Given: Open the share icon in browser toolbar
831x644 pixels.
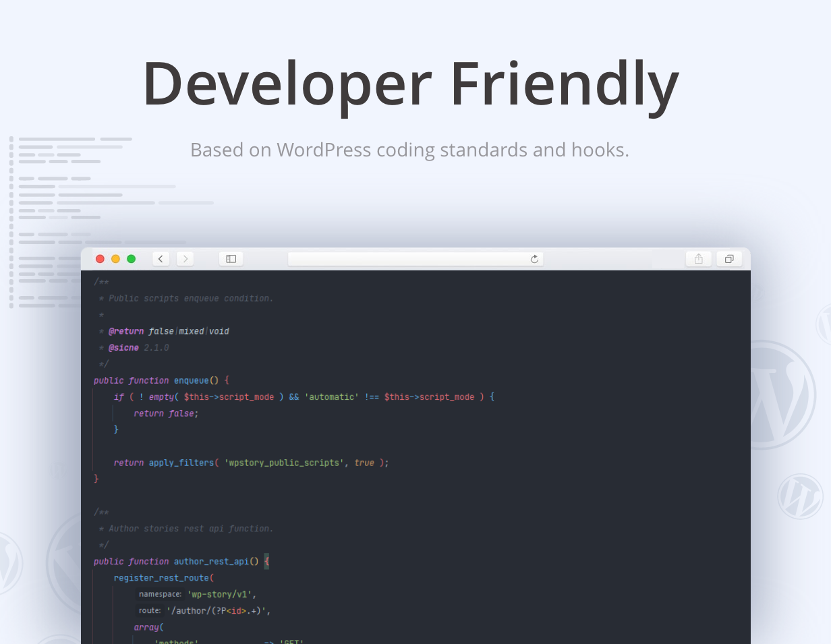Looking at the screenshot, I should coord(699,259).
